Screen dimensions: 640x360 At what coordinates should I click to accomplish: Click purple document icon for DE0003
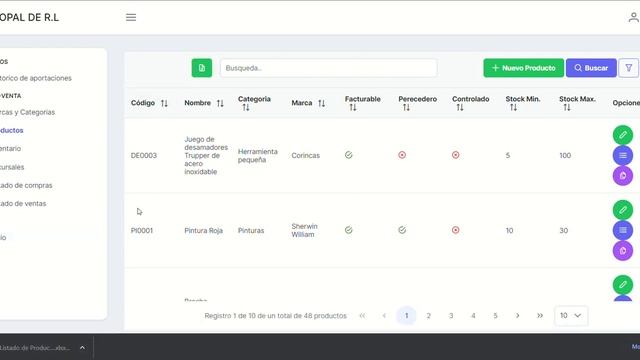tap(623, 176)
